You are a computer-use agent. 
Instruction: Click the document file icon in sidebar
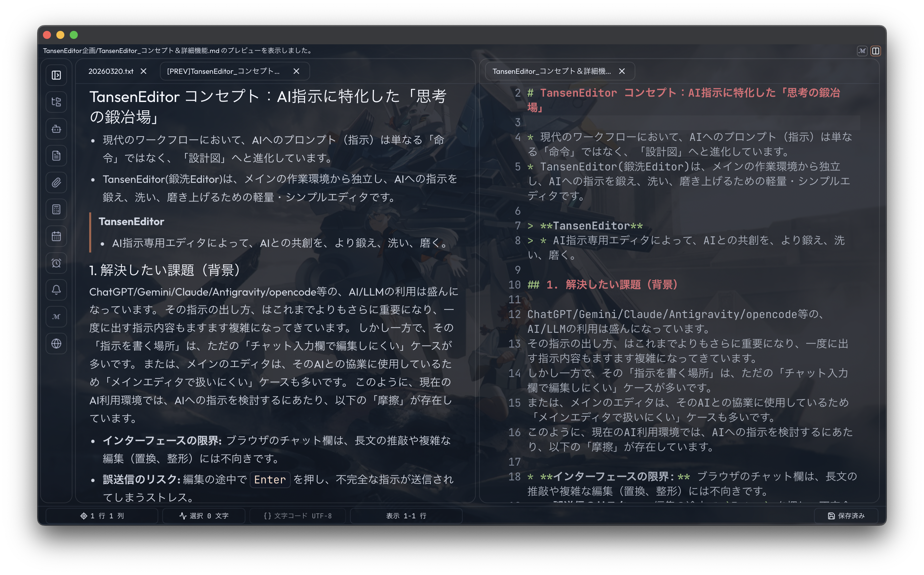pos(56,156)
